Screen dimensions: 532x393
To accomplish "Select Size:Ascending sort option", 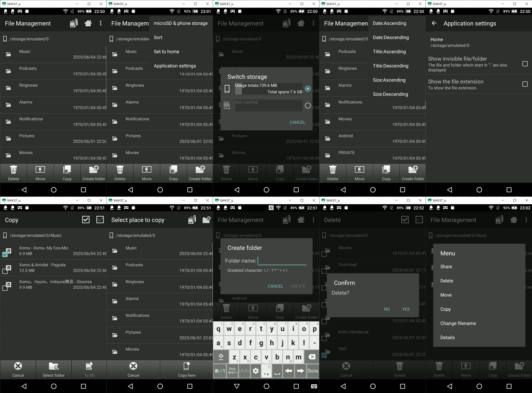I will [x=397, y=80].
